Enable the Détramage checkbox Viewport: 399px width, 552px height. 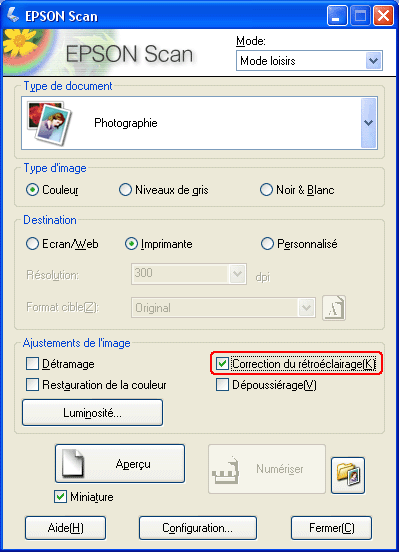[x=32, y=364]
